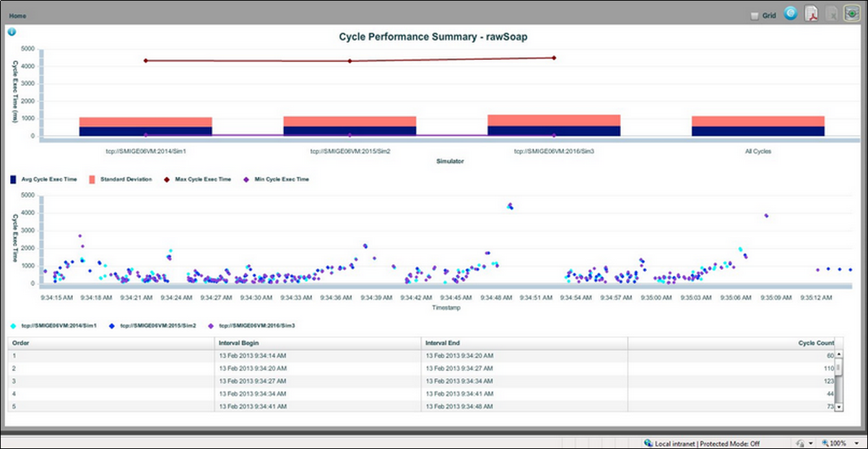Open the chart information tooltip icon
The width and height of the screenshot is (868, 449).
[12, 31]
